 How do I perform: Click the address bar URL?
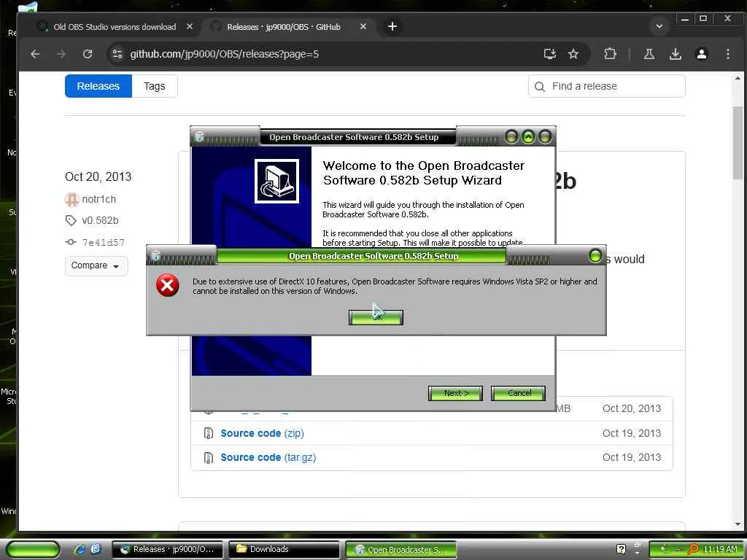click(x=225, y=54)
